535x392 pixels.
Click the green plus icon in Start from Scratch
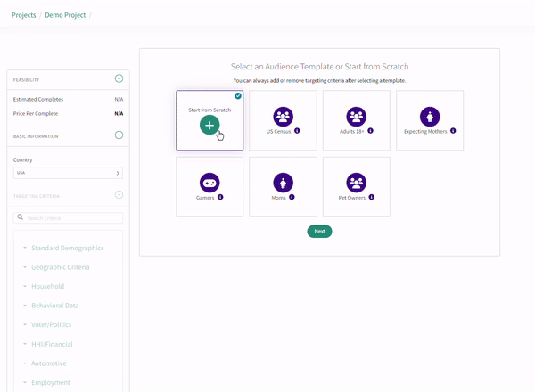pyautogui.click(x=210, y=125)
